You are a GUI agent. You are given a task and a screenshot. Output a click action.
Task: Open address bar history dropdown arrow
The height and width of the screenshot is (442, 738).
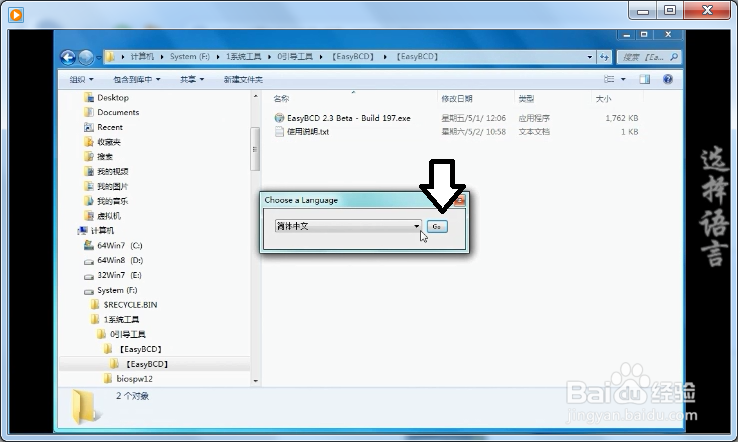(x=590, y=57)
